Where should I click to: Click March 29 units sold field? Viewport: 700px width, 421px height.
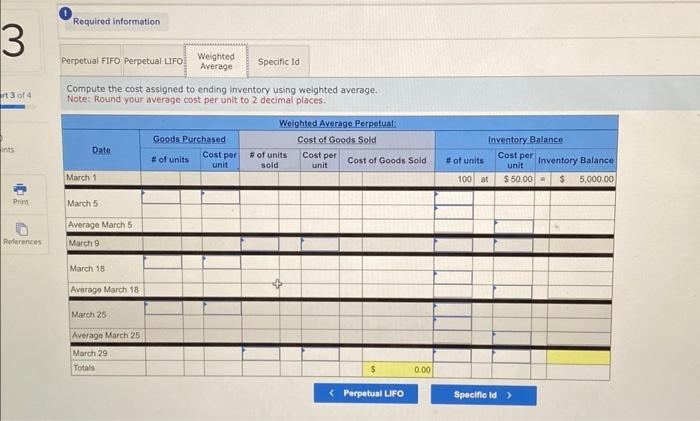(261, 354)
